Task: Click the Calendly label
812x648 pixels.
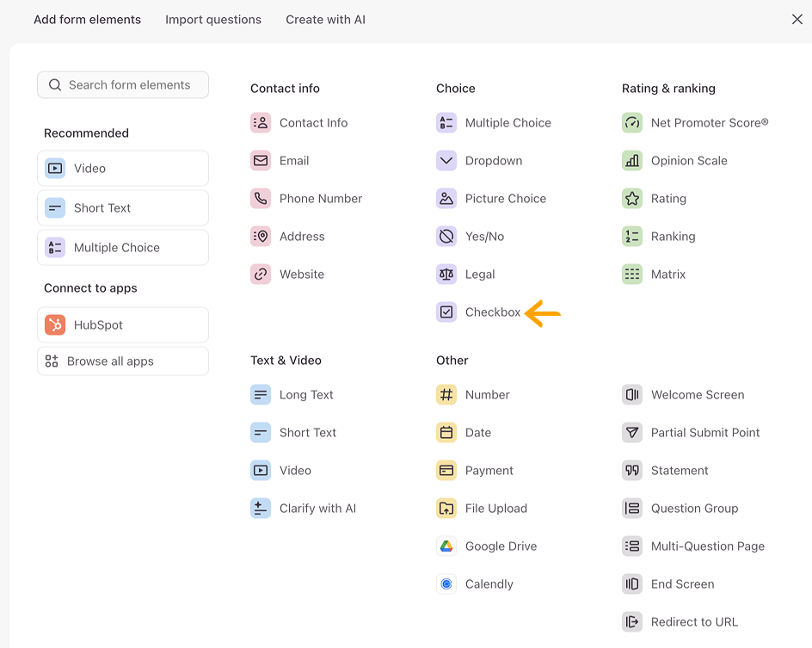Action: (489, 583)
